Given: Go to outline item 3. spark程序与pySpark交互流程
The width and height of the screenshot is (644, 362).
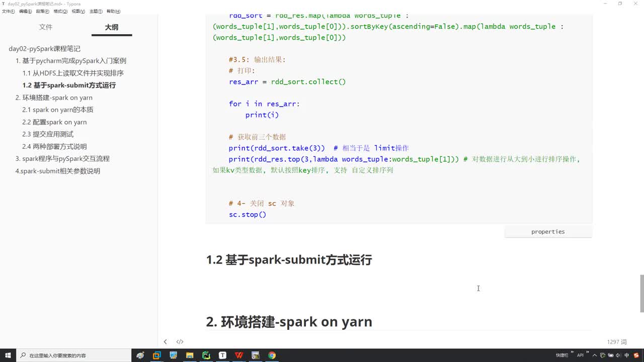Looking at the screenshot, I should point(62,158).
